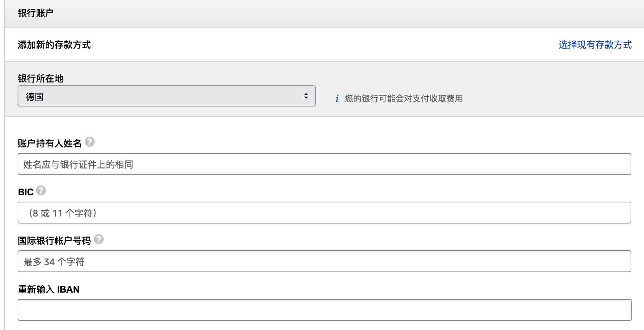644x330 pixels.
Task: Click the question mark next to BIC
Action: click(41, 190)
